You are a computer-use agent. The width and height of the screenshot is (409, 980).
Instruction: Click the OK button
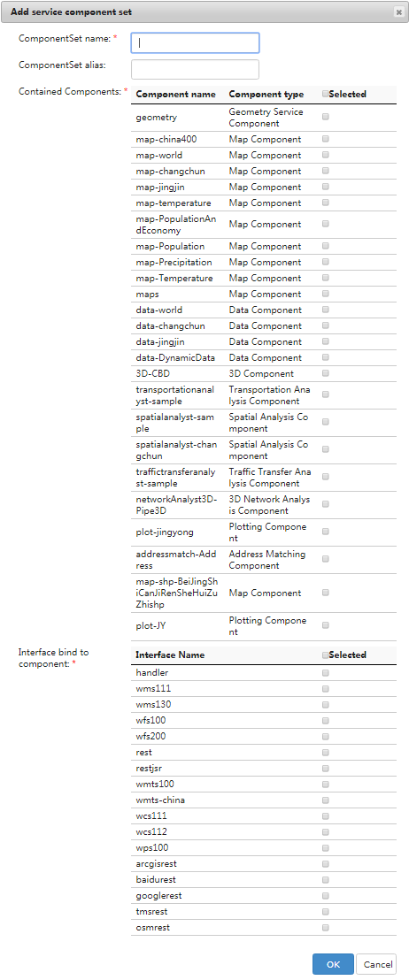point(333,964)
